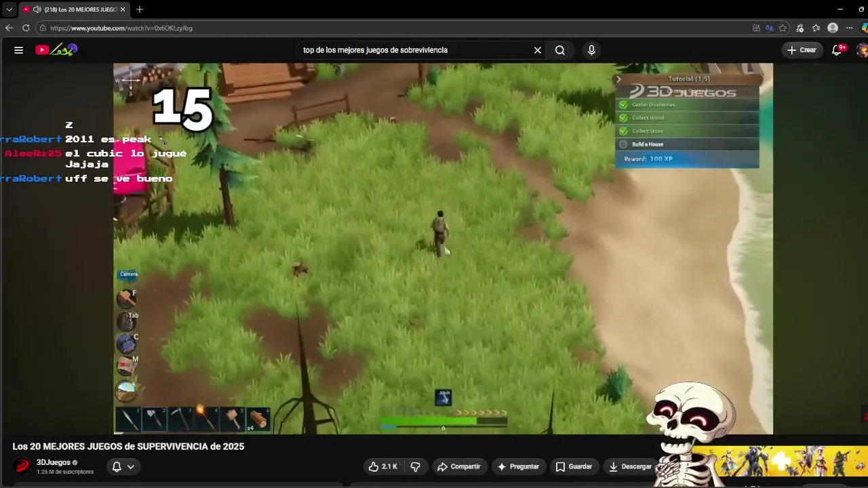Select the youtube.com address bar URL

[121, 28]
